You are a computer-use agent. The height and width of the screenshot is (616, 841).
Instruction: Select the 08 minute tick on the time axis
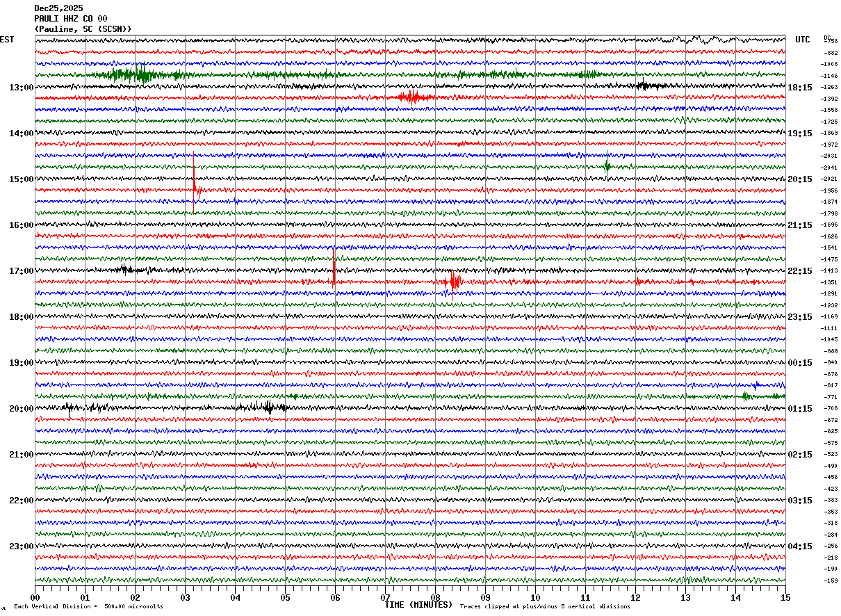coord(435,597)
